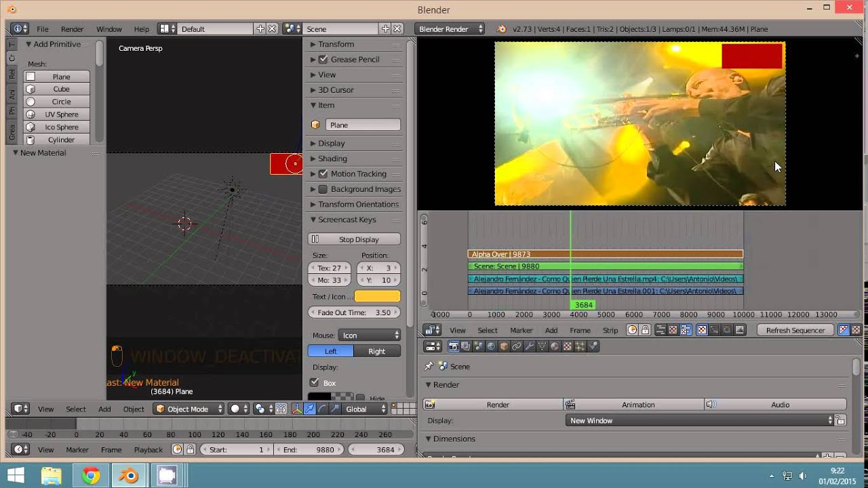Open the New Window display dropdown
The image size is (868, 488).
pyautogui.click(x=699, y=421)
